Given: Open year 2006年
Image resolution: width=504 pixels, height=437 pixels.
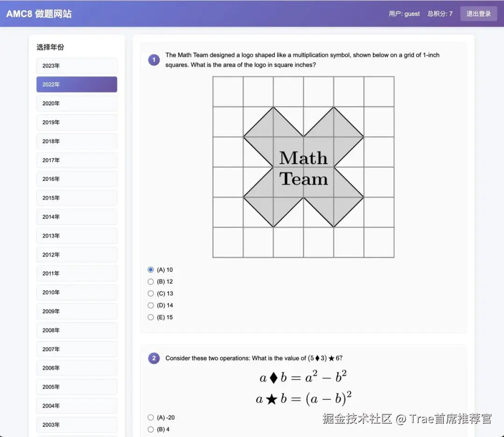Looking at the screenshot, I should pyautogui.click(x=77, y=368).
